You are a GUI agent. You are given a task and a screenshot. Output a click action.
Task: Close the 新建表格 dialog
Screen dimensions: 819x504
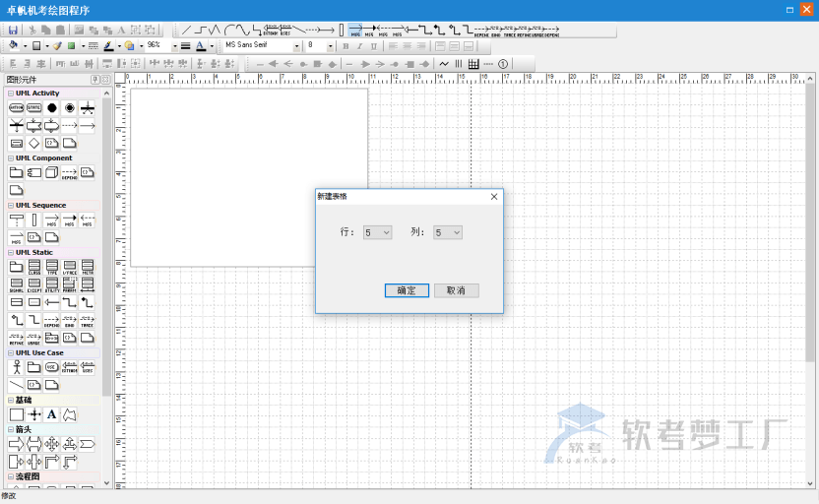tap(493, 197)
